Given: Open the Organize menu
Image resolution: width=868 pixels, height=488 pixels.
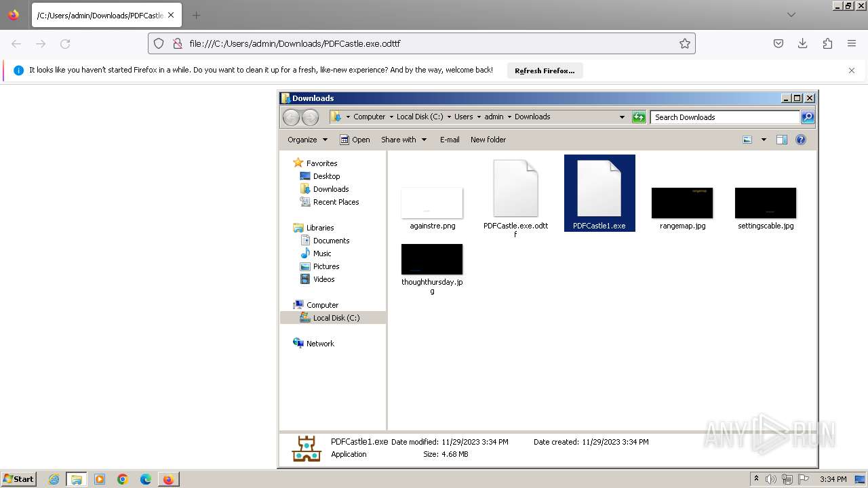Looking at the screenshot, I should click(x=307, y=140).
